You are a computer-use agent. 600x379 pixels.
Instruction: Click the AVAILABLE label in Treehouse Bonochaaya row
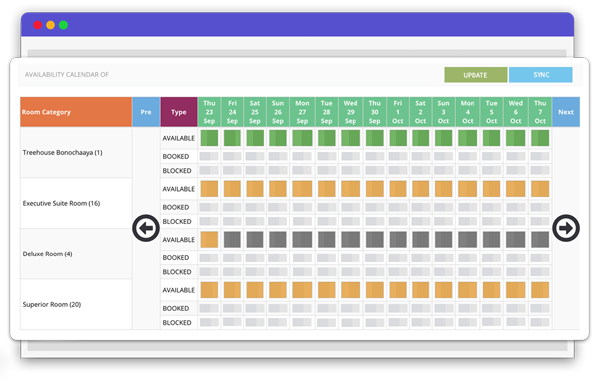[x=179, y=138]
